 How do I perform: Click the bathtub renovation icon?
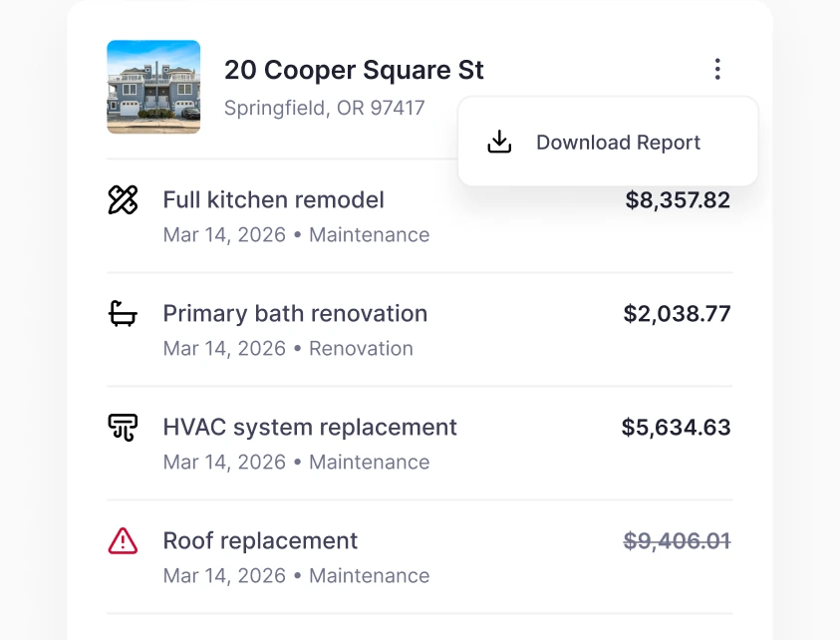click(123, 314)
